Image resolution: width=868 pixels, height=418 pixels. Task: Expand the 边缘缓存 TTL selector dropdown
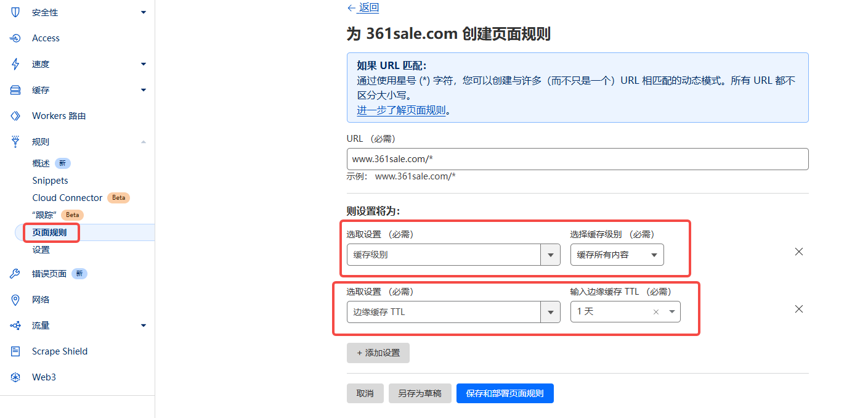(x=550, y=311)
